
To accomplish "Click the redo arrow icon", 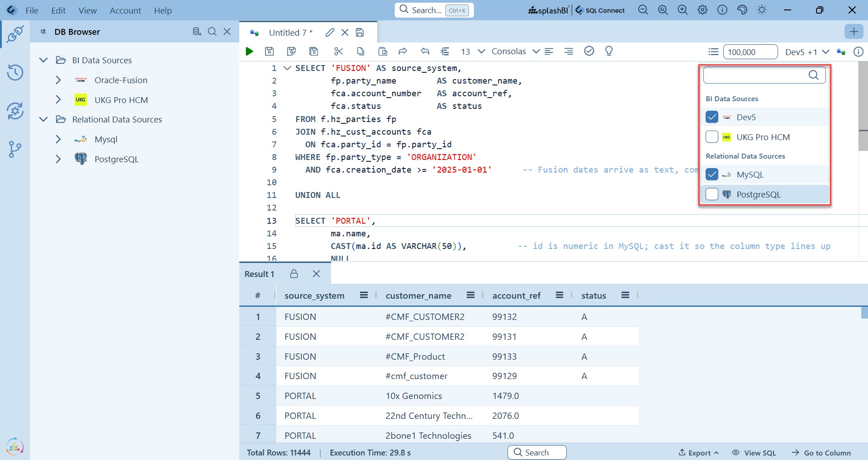I will point(403,52).
